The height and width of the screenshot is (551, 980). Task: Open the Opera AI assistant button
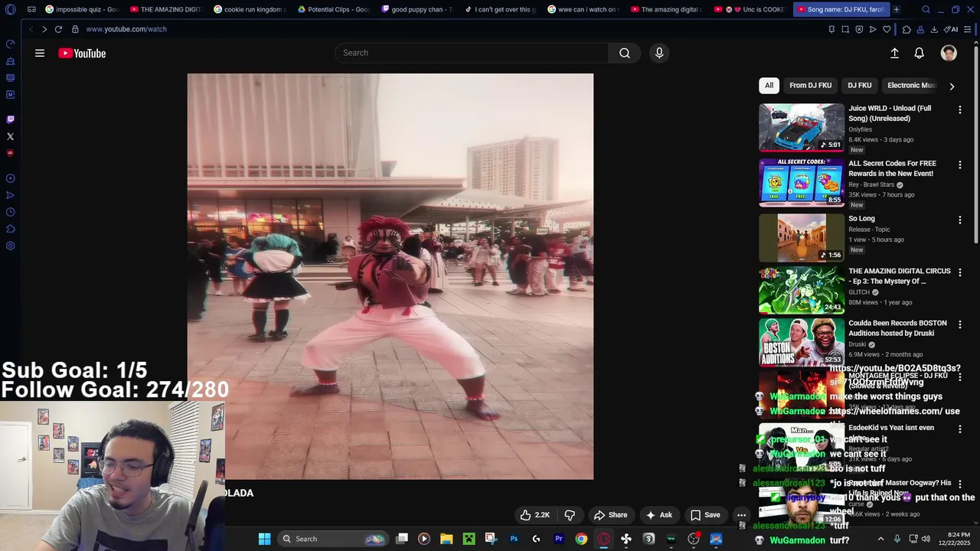951,29
